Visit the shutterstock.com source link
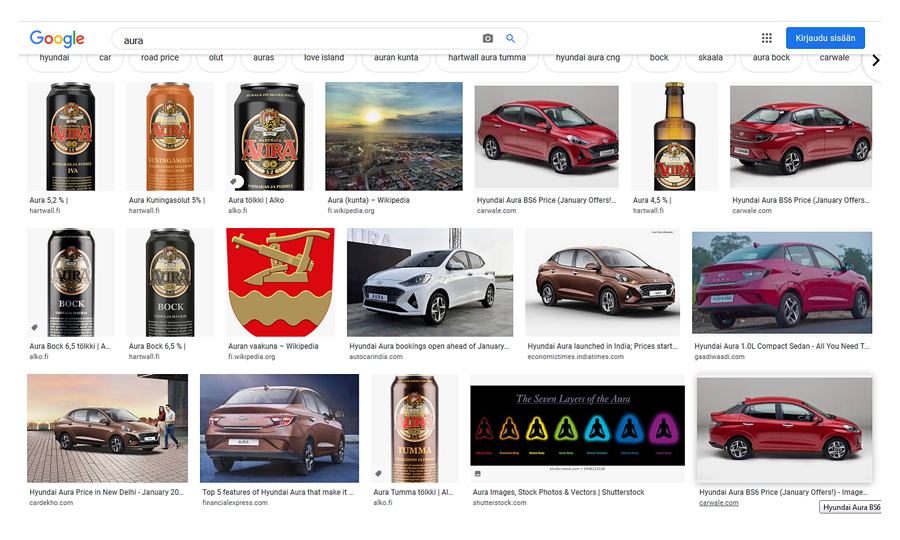 coord(499,503)
